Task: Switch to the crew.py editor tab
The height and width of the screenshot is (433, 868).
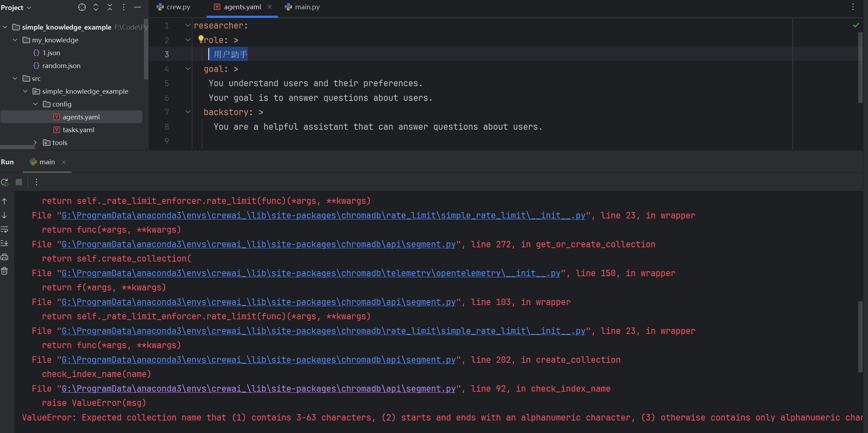Action: click(174, 7)
